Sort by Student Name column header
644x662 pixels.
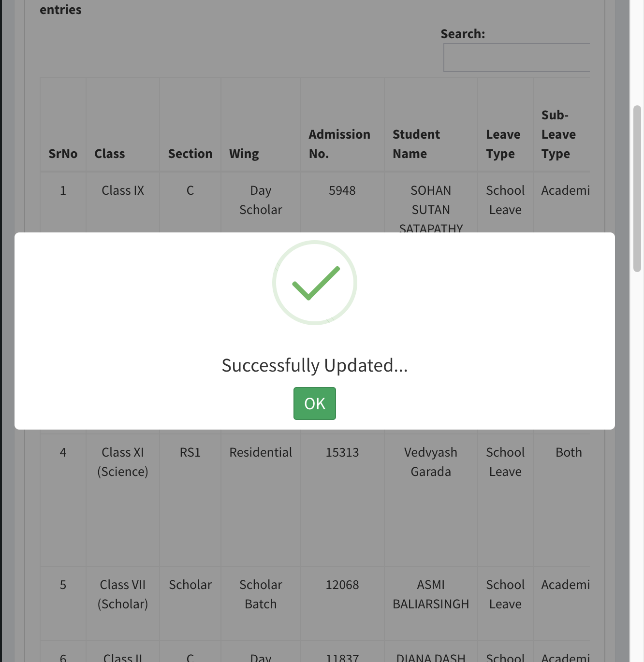(416, 144)
